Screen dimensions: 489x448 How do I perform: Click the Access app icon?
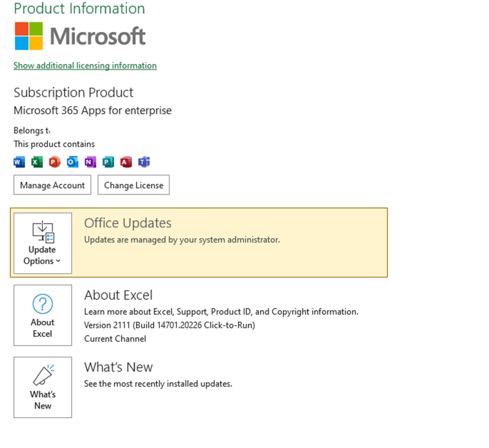coord(126,162)
